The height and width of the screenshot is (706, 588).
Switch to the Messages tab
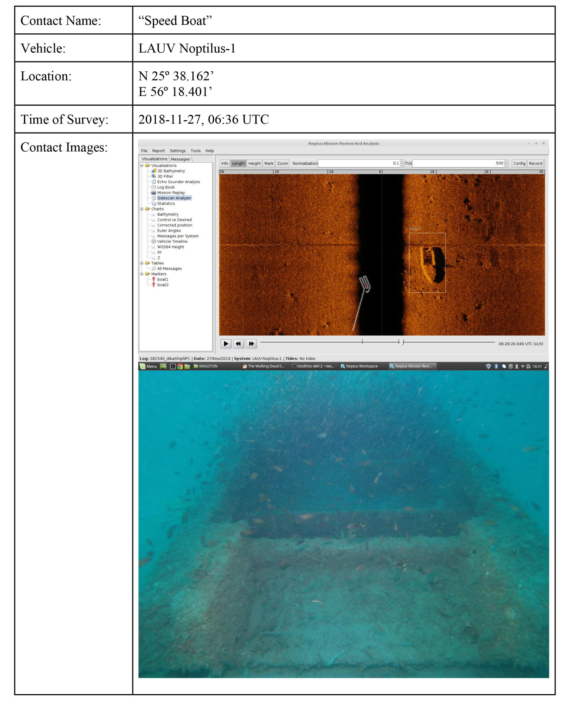click(x=181, y=159)
